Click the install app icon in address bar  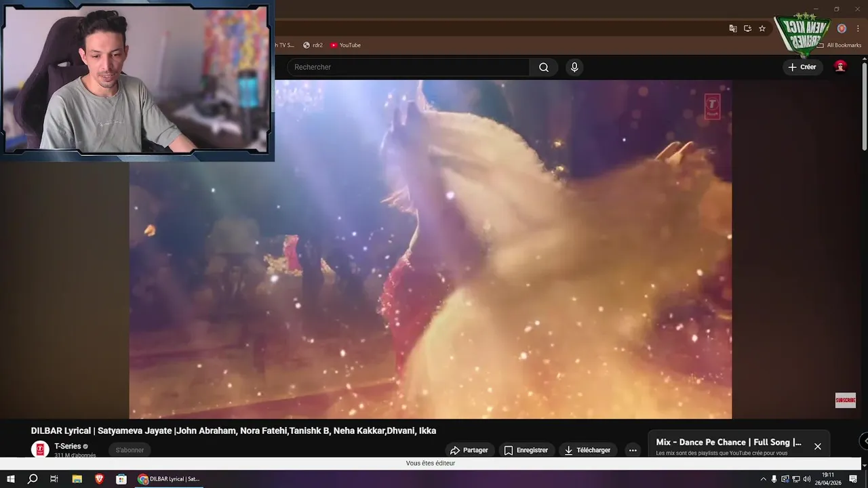click(x=747, y=28)
